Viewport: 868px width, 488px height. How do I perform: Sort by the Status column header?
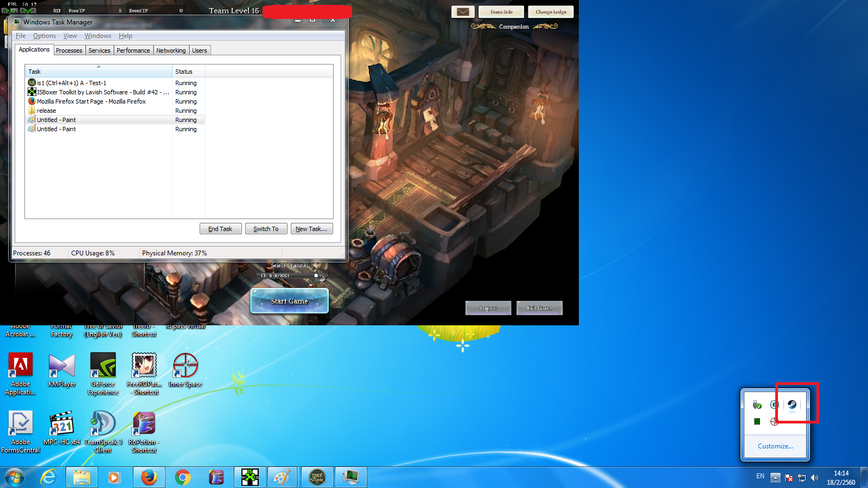coord(188,72)
